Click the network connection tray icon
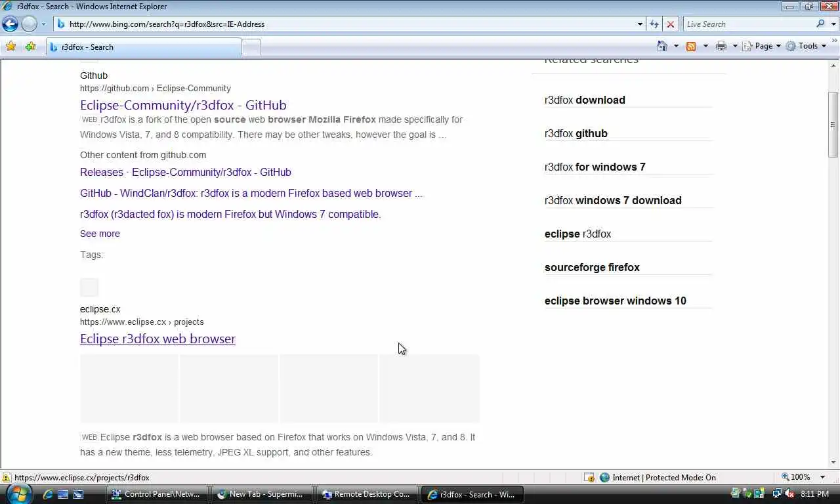The width and height of the screenshot is (840, 504). point(778,493)
